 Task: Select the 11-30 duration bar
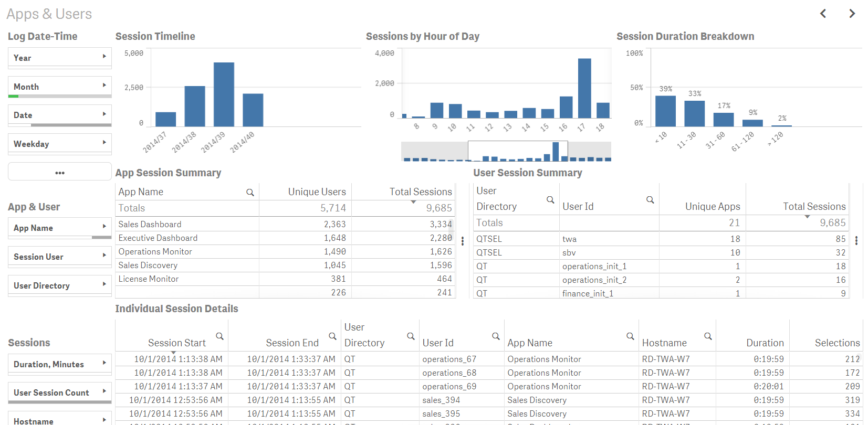[695, 113]
